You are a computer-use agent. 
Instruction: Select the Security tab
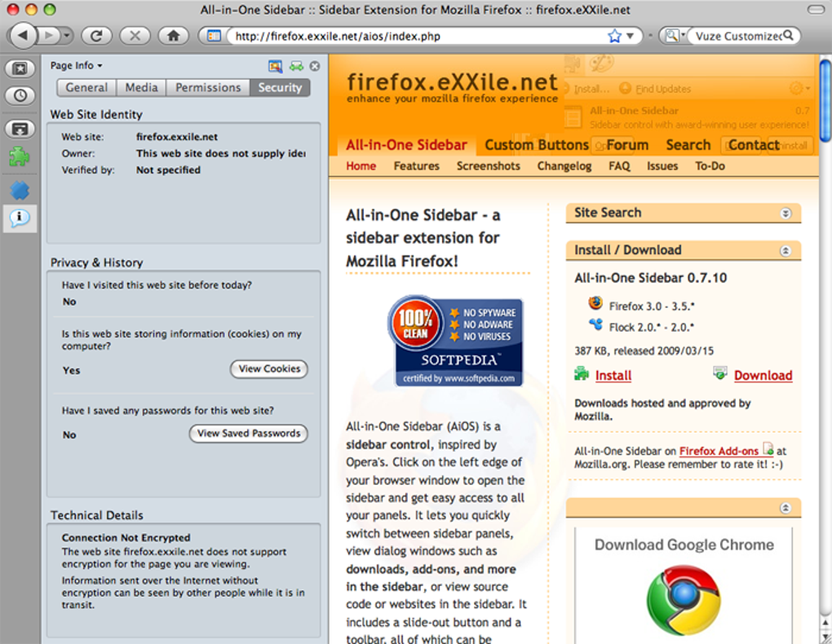coord(280,87)
